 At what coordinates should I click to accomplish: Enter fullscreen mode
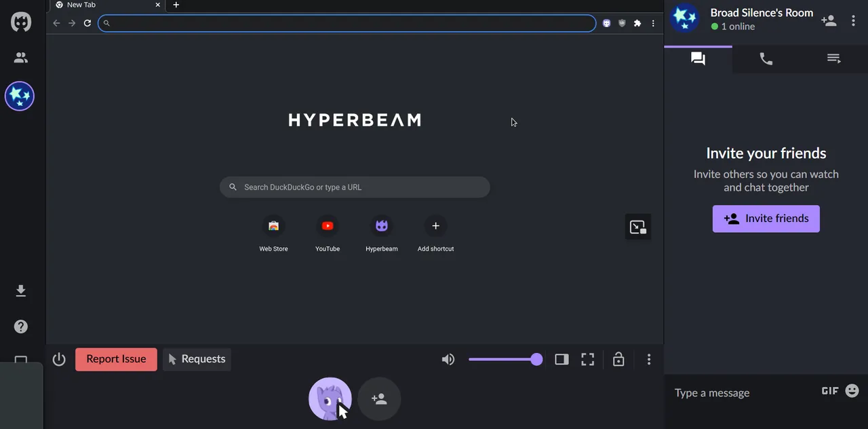click(588, 359)
